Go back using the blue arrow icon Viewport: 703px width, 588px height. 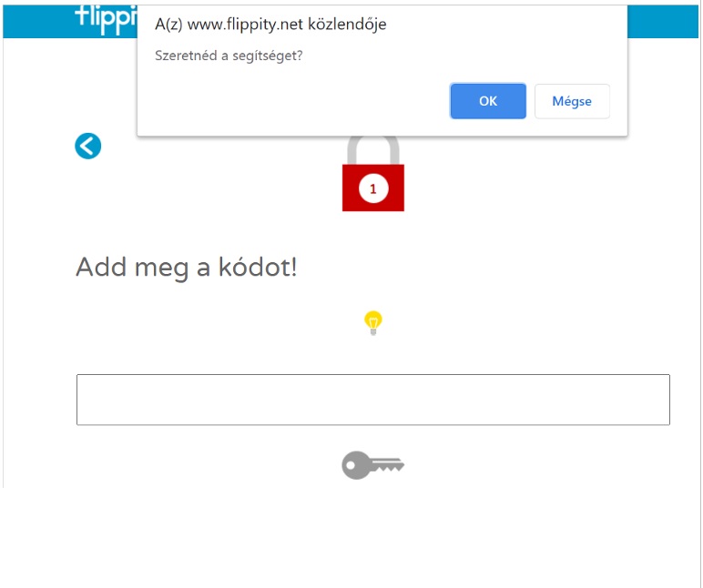(x=87, y=147)
